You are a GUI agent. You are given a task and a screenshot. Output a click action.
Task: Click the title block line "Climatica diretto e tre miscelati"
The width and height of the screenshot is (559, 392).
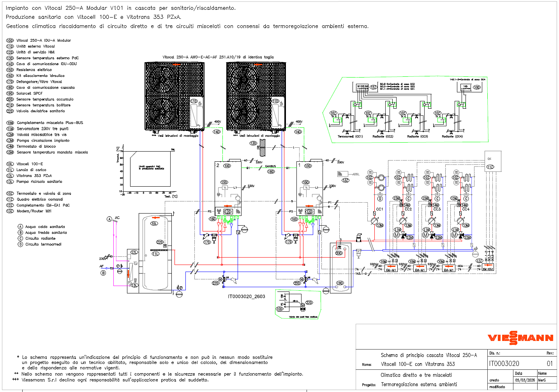pos(416,375)
